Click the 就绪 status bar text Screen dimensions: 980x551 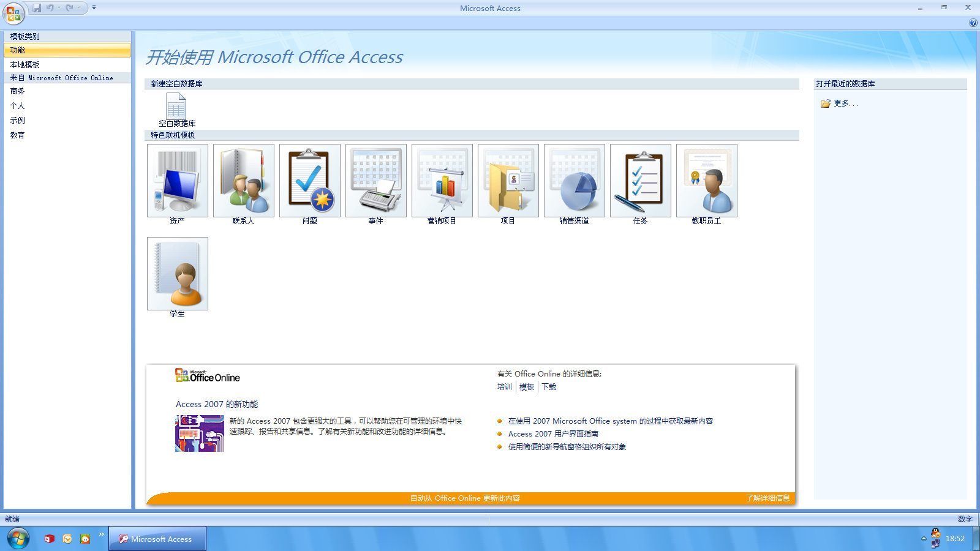[12, 519]
